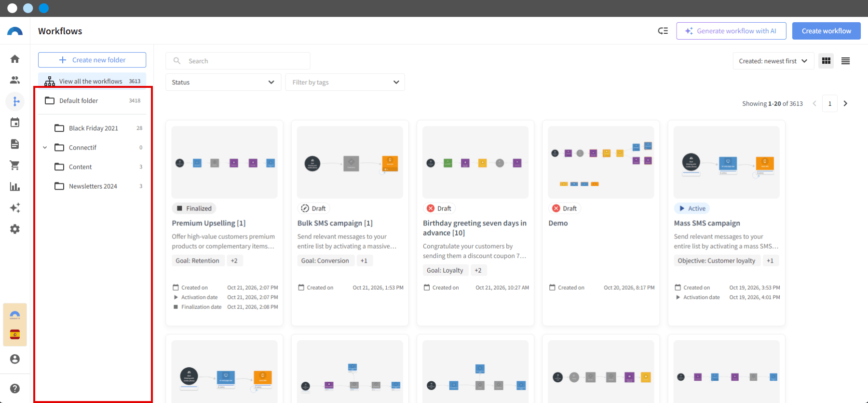Image resolution: width=868 pixels, height=403 pixels.
Task: Select View all the workflows
Action: point(92,81)
